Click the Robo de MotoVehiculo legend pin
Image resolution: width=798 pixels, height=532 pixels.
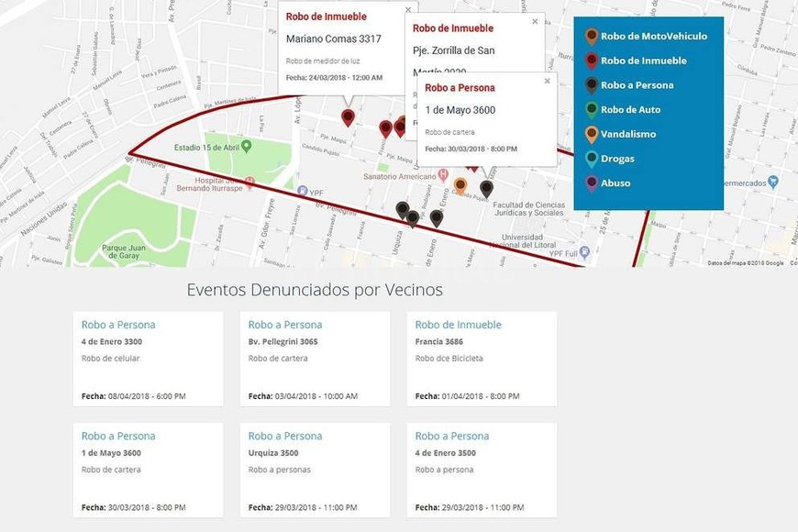(x=592, y=37)
